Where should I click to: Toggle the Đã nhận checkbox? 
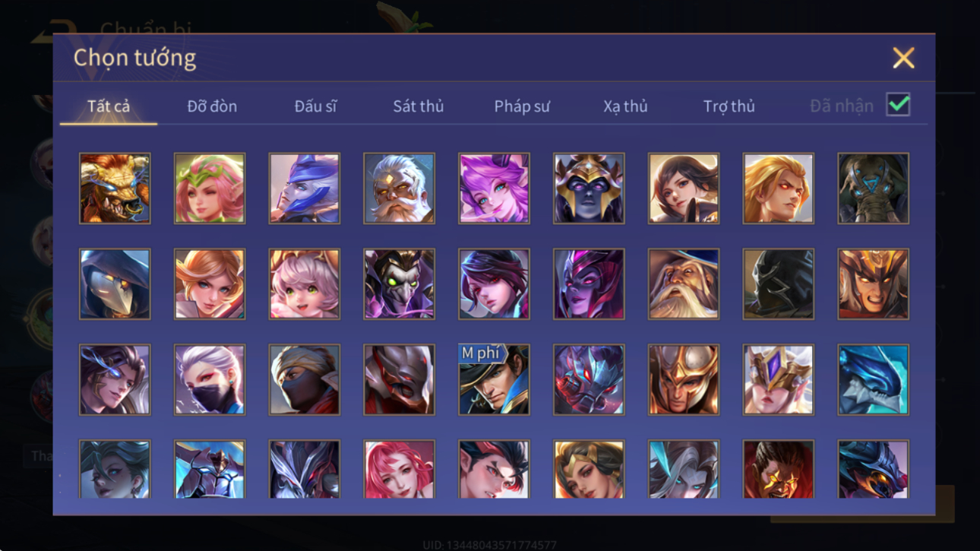(898, 106)
